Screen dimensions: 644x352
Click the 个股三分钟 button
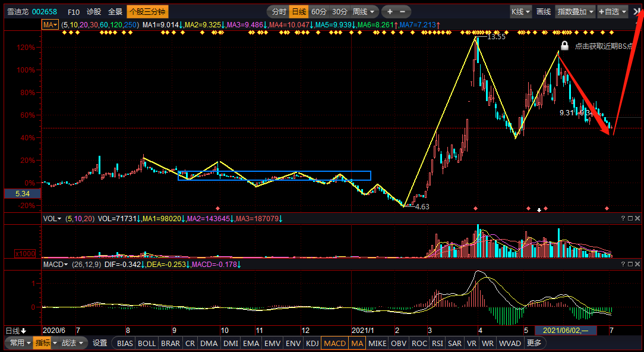[x=147, y=11]
